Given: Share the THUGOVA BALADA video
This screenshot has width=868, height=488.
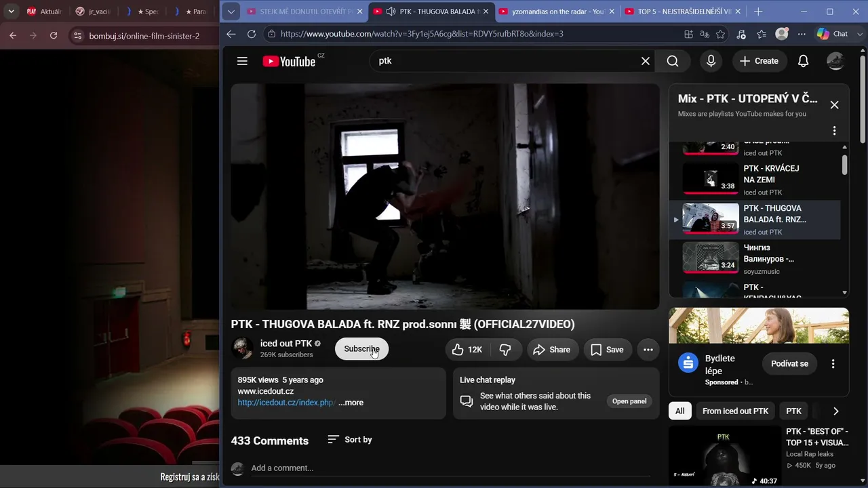Looking at the screenshot, I should tap(552, 350).
